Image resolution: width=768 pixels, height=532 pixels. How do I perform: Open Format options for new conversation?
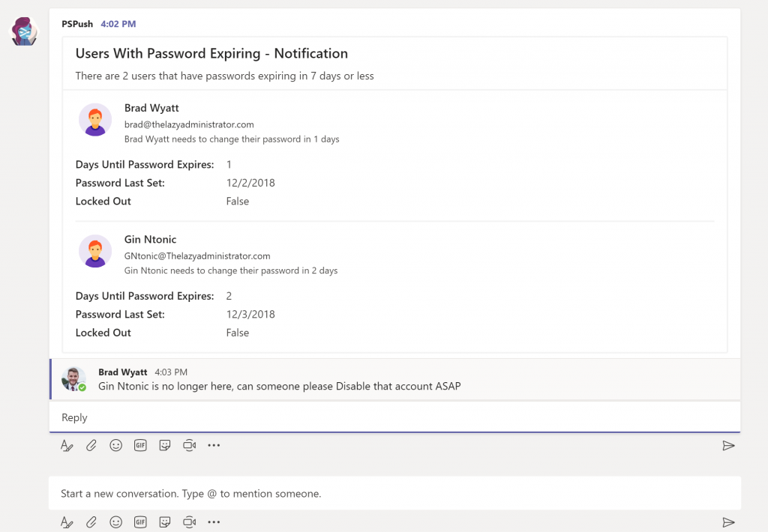67,522
